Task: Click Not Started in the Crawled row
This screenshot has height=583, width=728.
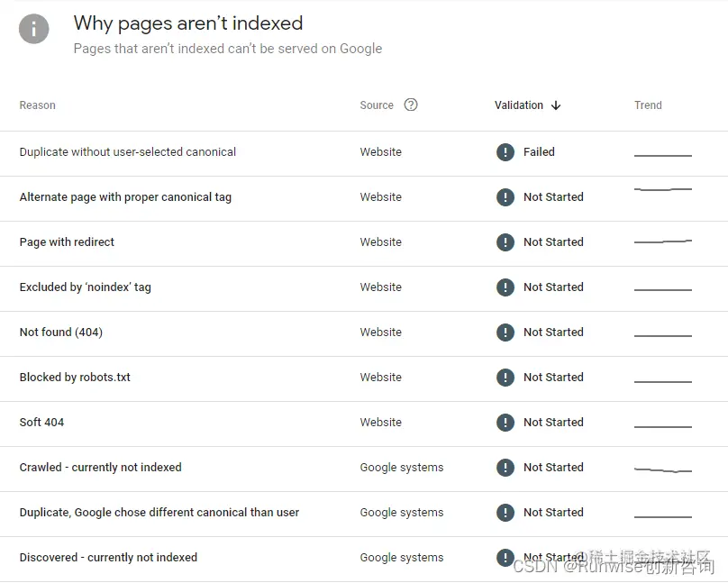Action: click(553, 467)
